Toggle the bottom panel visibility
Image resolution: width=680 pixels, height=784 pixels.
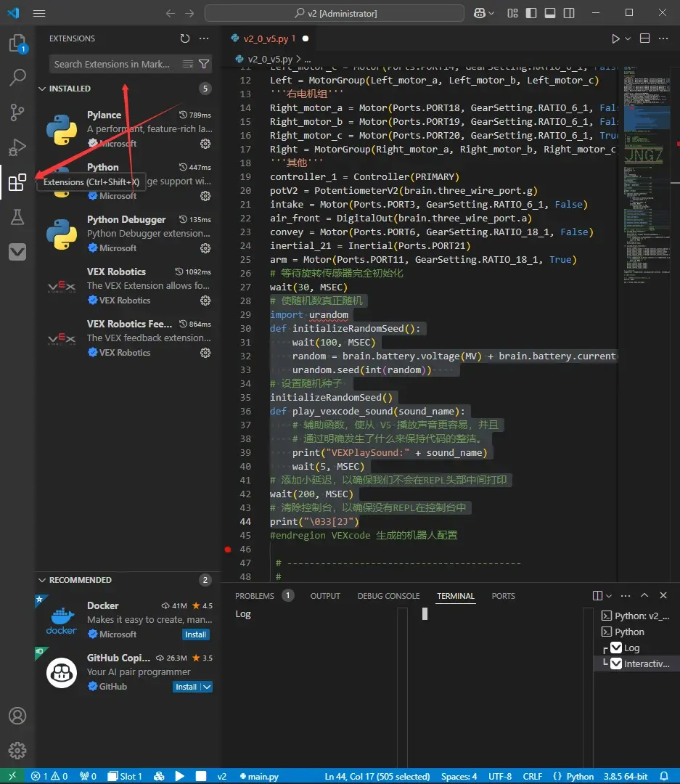tap(550, 14)
